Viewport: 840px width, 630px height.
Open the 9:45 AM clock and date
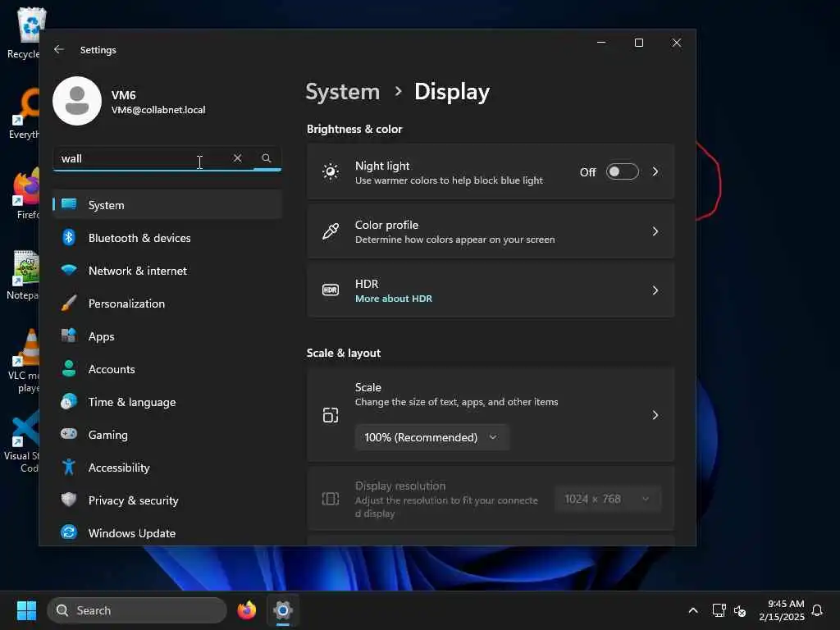pyautogui.click(x=782, y=610)
